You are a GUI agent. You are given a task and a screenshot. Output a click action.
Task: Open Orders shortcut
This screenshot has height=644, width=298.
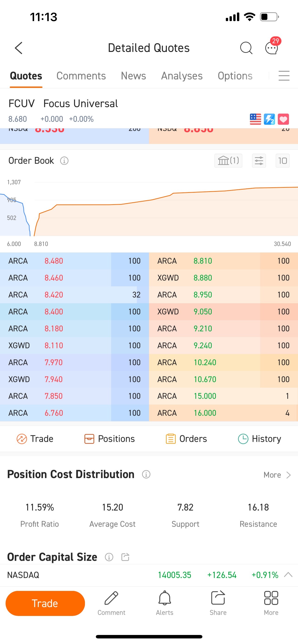[186, 439]
